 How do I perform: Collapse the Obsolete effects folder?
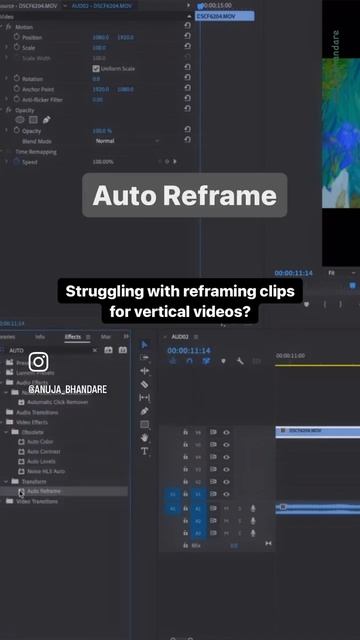click(6, 432)
